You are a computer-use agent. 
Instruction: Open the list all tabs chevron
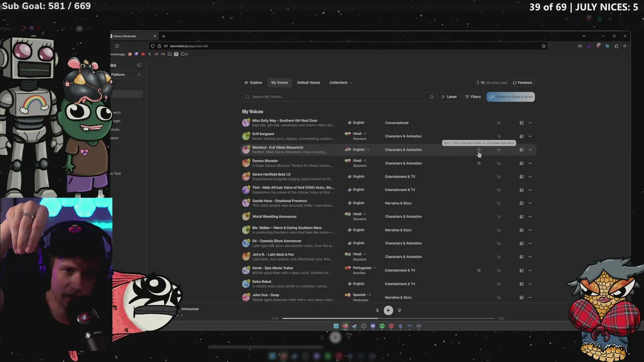pyautogui.click(x=584, y=36)
